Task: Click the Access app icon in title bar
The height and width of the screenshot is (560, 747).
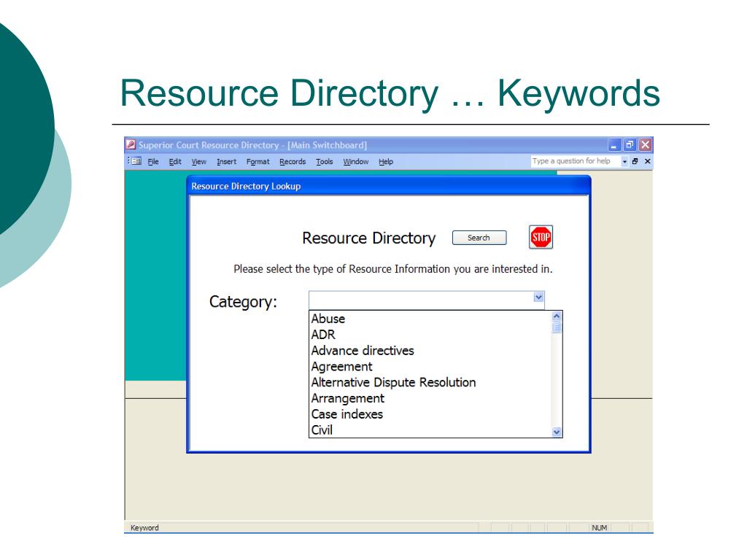Action: pos(131,144)
